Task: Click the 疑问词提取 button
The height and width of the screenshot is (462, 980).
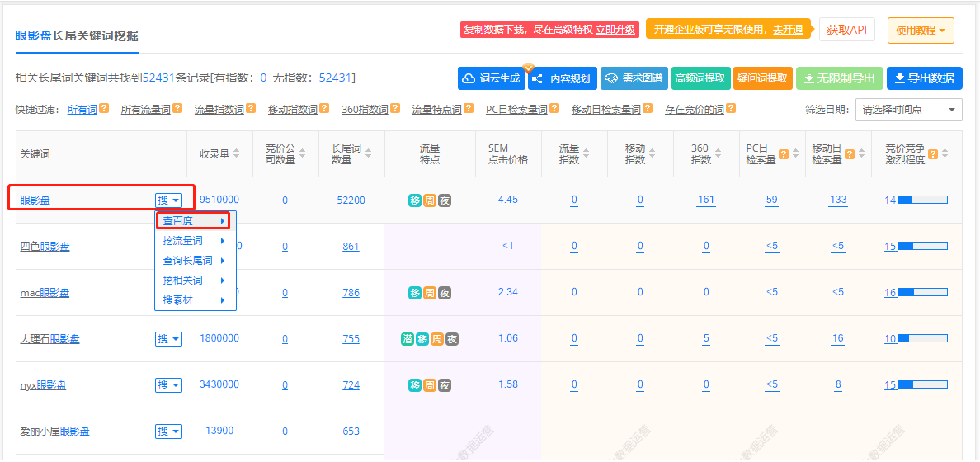Action: click(763, 78)
